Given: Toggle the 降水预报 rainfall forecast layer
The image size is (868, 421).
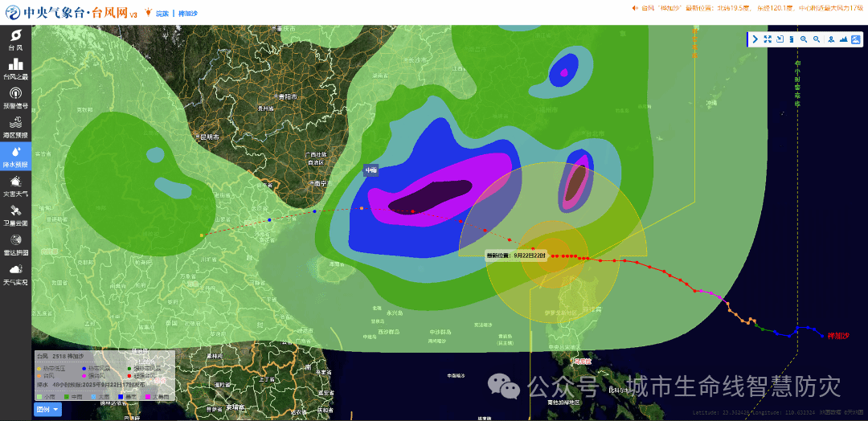Looking at the screenshot, I should 15,156.
